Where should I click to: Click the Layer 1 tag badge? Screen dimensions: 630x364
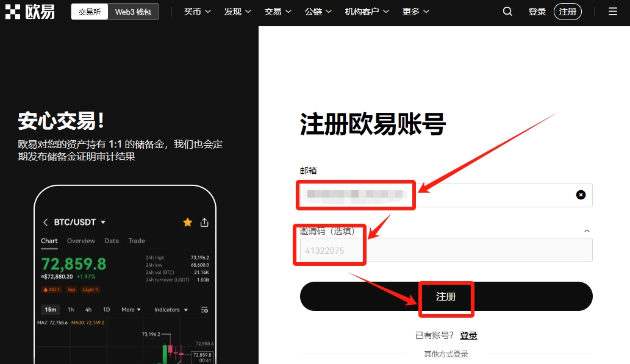90,290
